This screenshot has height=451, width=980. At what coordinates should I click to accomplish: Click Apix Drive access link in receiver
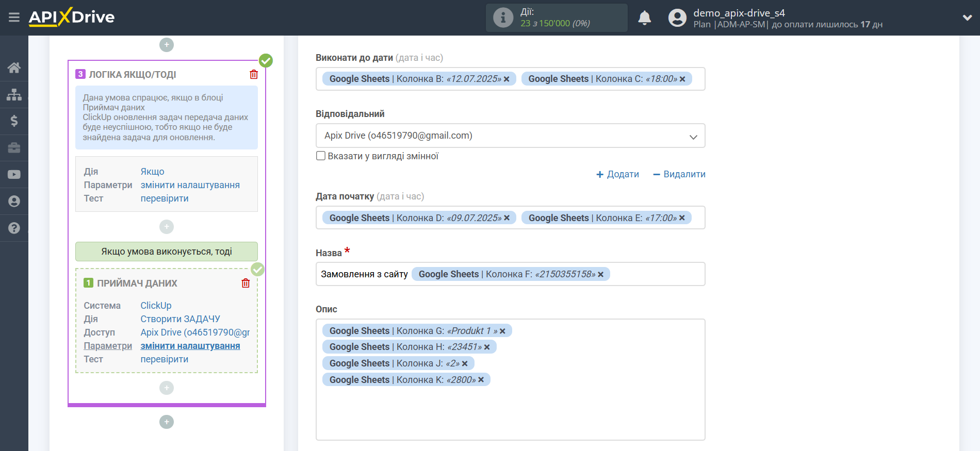[195, 332]
